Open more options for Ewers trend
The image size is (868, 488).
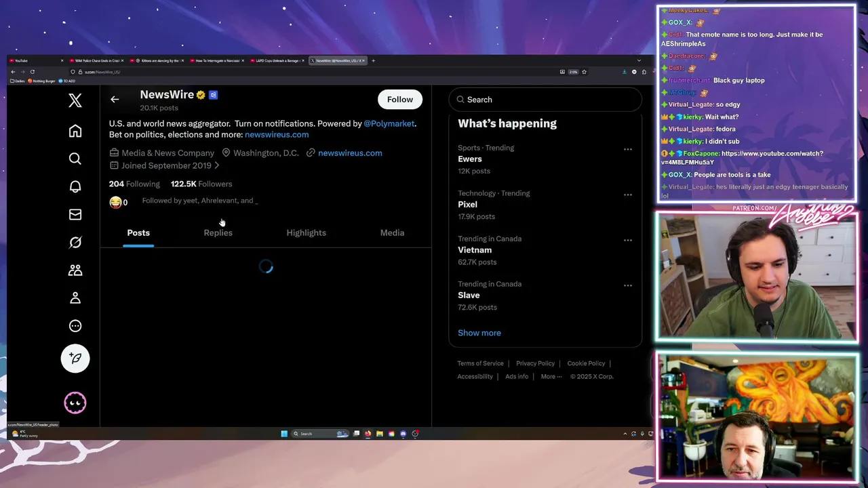(x=628, y=149)
